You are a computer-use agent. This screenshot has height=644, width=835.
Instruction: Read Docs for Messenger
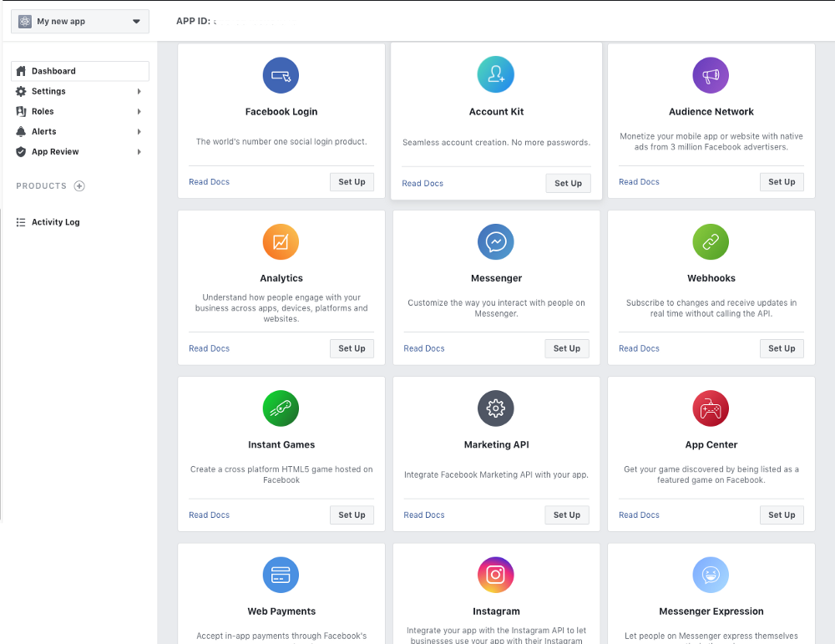[x=424, y=348]
